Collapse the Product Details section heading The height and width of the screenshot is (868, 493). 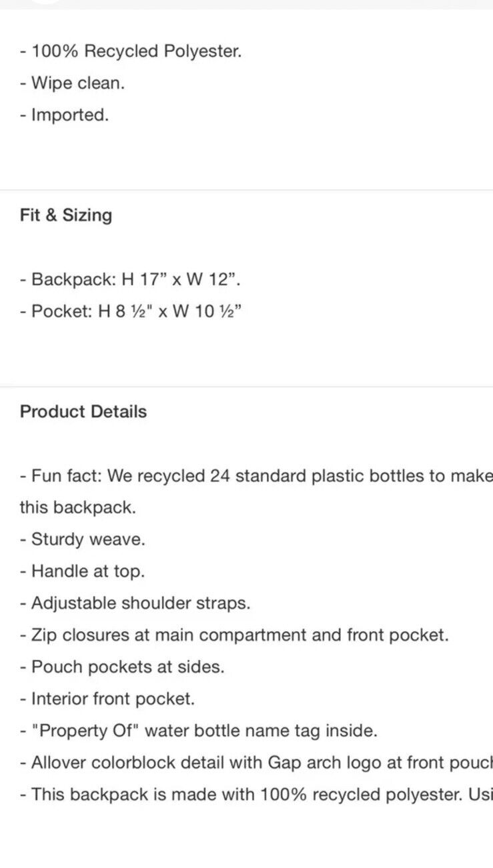pyautogui.click(x=83, y=411)
